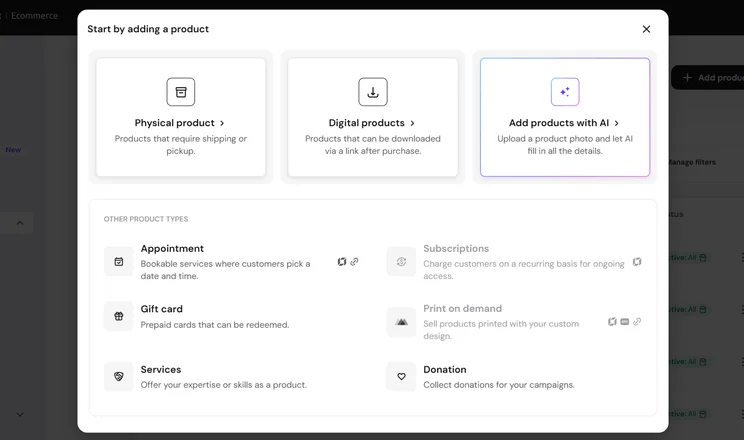Image resolution: width=744 pixels, height=440 pixels.
Task: Click the Donation heart icon
Action: click(x=401, y=376)
